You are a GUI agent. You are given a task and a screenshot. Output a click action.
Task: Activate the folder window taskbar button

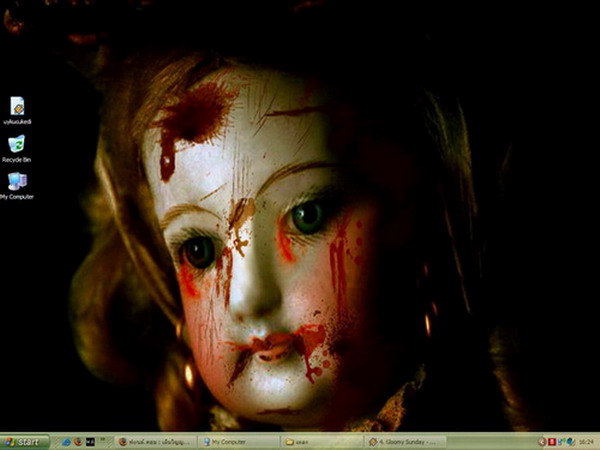(x=321, y=442)
